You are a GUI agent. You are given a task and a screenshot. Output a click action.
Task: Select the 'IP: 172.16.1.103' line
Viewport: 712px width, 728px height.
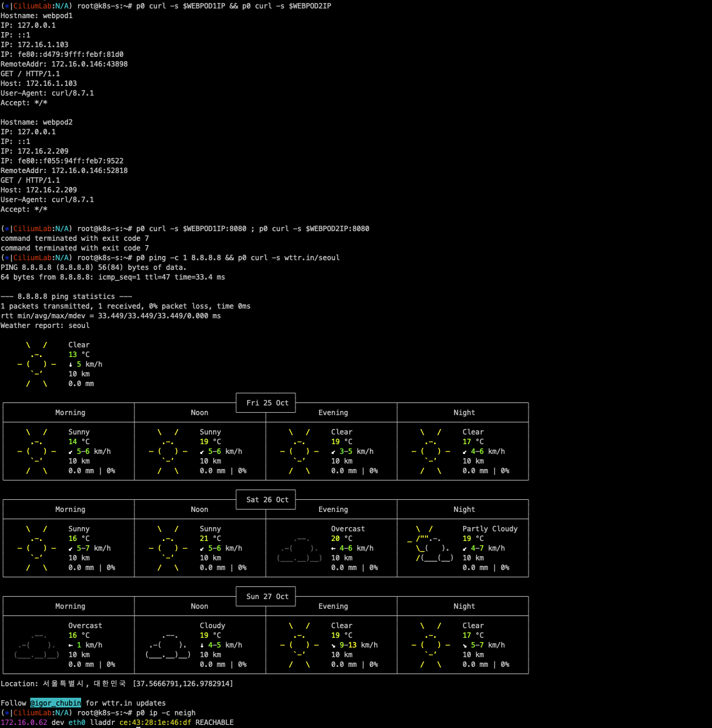click(35, 45)
